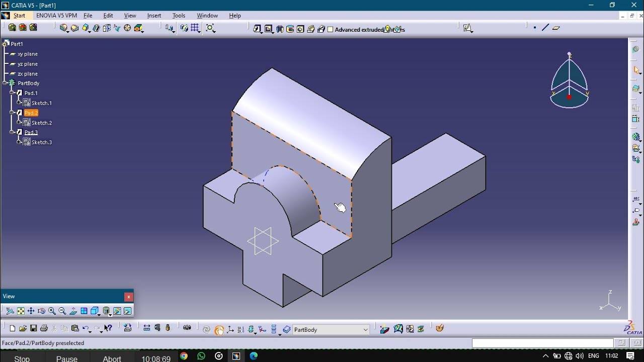This screenshot has height=362, width=644.
Task: Select the xy plane in tree
Action: tap(28, 54)
